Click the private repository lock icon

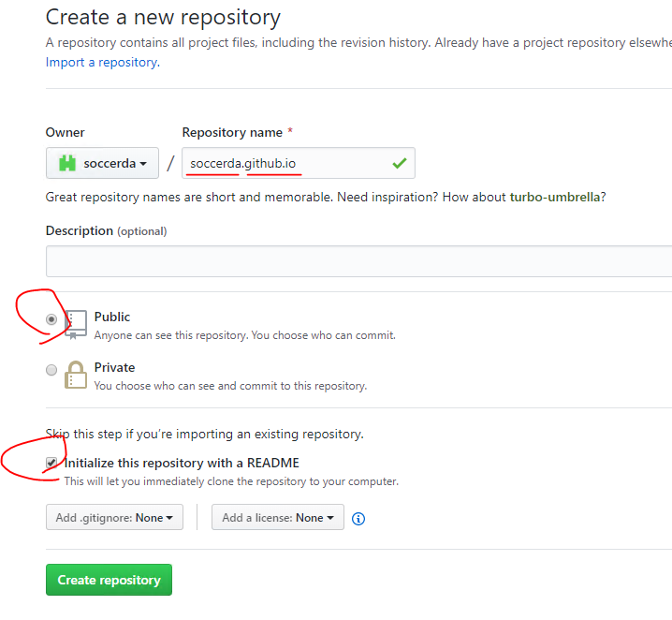[76, 375]
